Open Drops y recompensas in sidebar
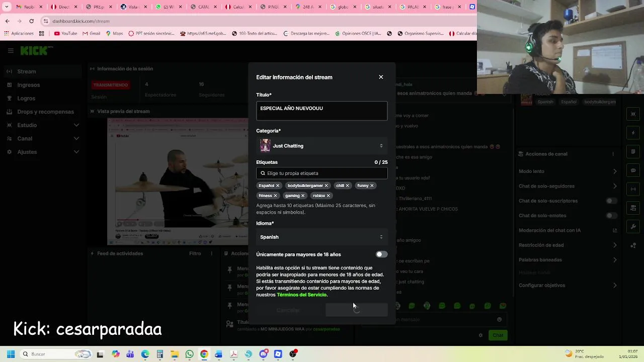 [43, 112]
